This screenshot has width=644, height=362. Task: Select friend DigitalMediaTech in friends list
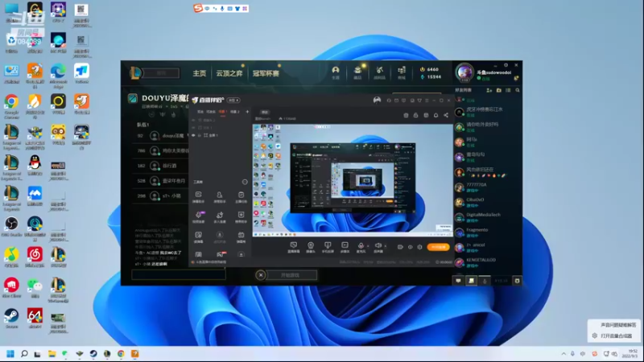pos(487,217)
